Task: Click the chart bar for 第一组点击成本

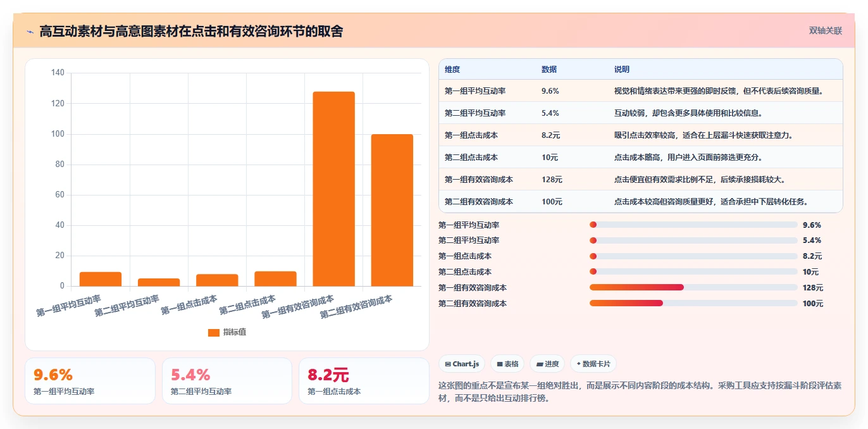Action: pos(217,280)
